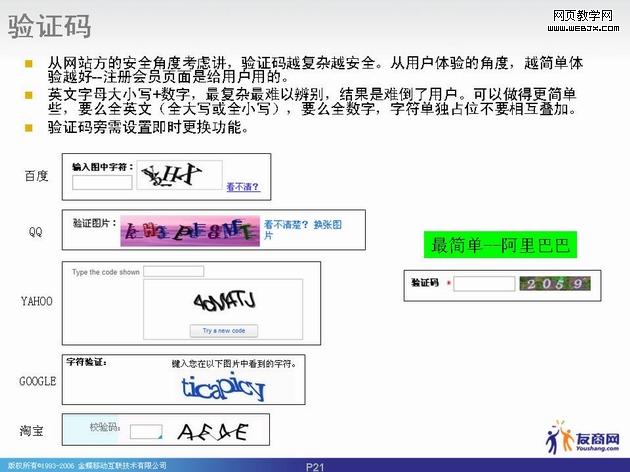Image resolution: width=630 pixels, height=472 pixels.
Task: Click the 看不清? link beside Baidu captcha
Action: pos(243,187)
